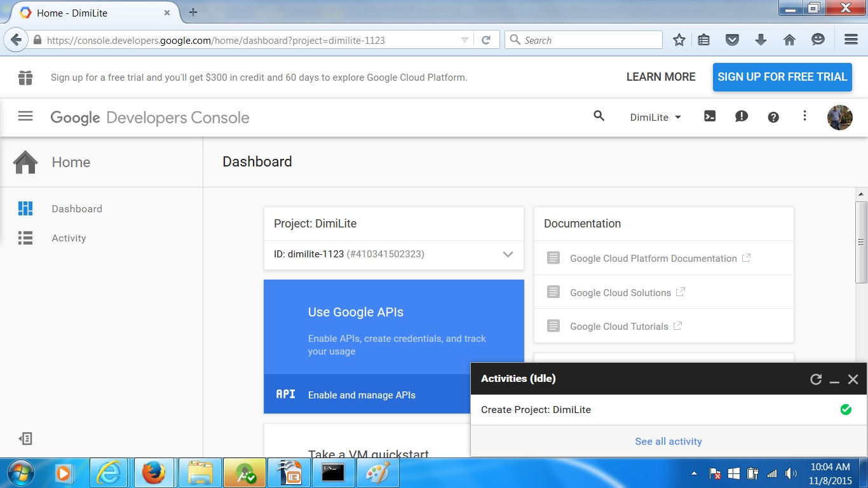Click Create Project: DimiLite activity entry
Image resolution: width=868 pixels, height=488 pixels.
coord(536,410)
